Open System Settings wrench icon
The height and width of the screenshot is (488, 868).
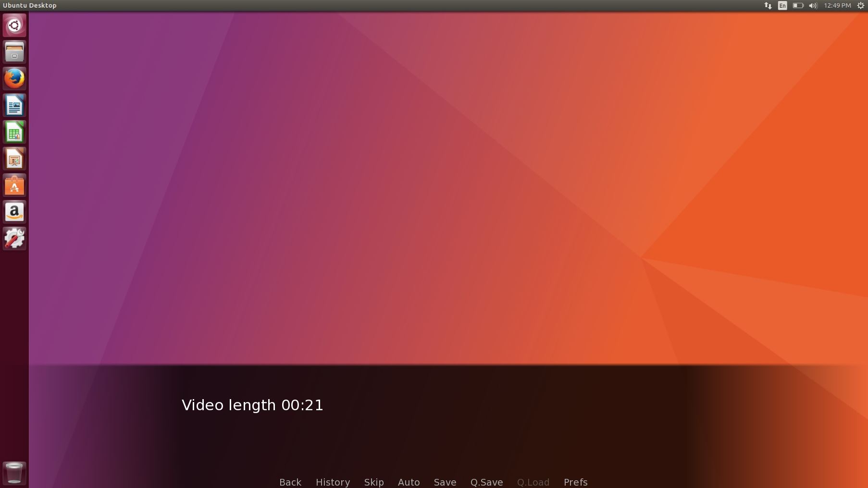(14, 238)
